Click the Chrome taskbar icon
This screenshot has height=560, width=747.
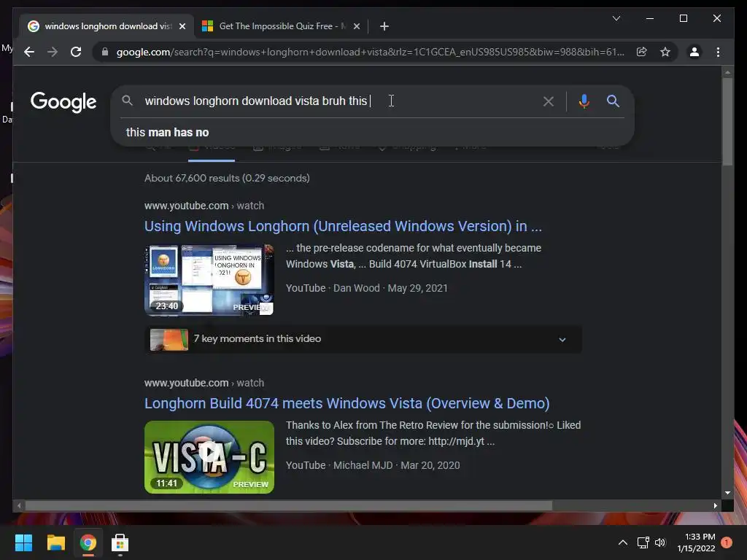[88, 542]
